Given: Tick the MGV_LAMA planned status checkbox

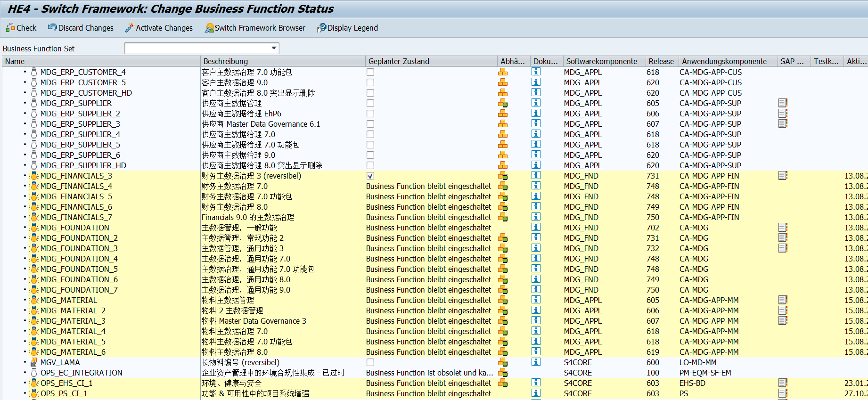Looking at the screenshot, I should point(370,362).
